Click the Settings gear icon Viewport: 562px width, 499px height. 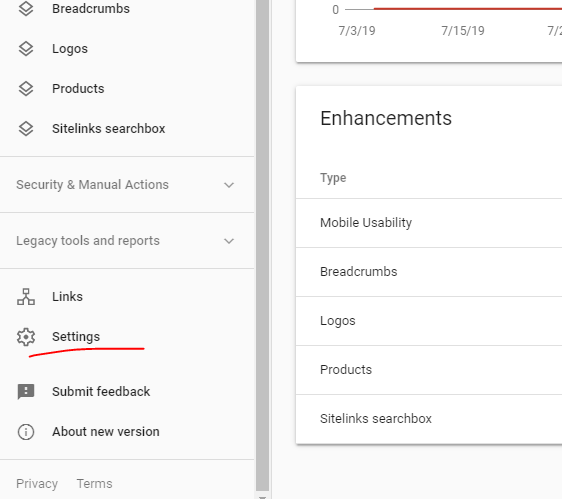coord(26,337)
